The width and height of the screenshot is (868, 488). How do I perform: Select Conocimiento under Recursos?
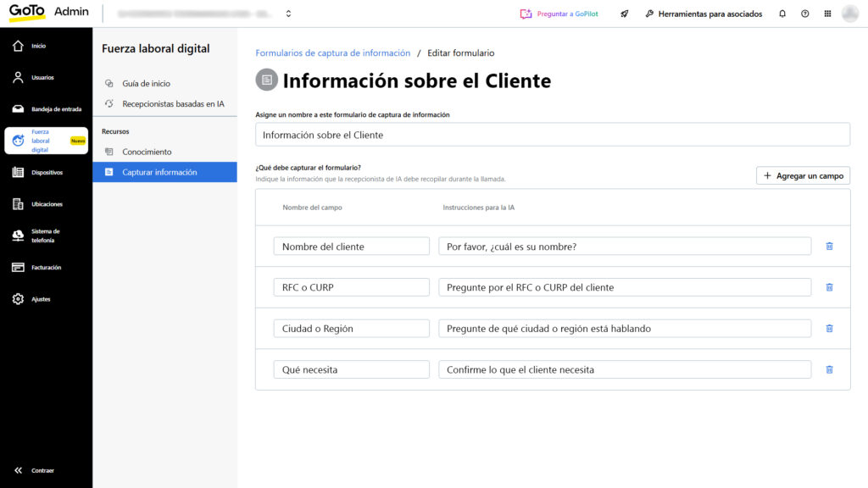pos(147,152)
